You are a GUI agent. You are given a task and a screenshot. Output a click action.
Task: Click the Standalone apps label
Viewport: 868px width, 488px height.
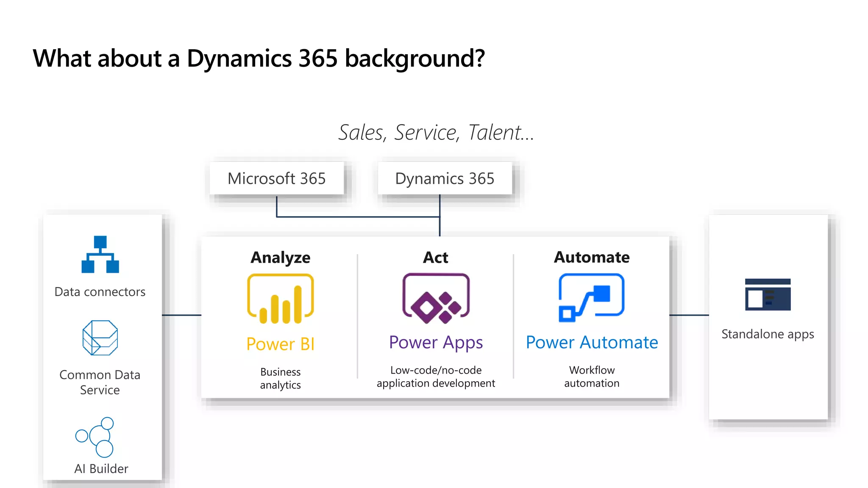(x=768, y=334)
